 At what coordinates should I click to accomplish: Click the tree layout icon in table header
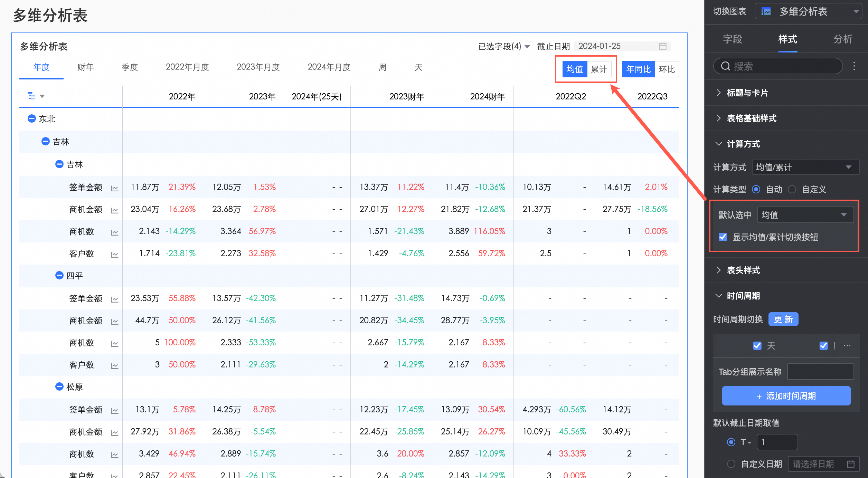[x=31, y=96]
